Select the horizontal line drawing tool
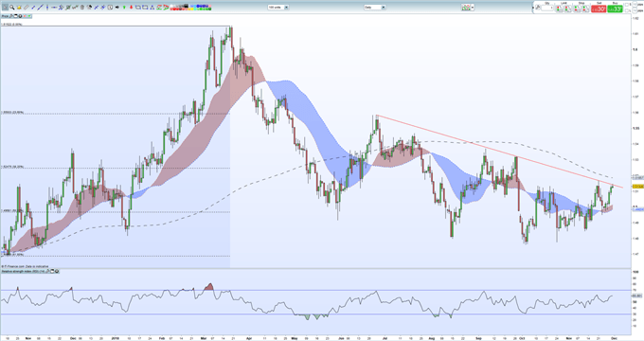The image size is (644, 341). pos(54,7)
